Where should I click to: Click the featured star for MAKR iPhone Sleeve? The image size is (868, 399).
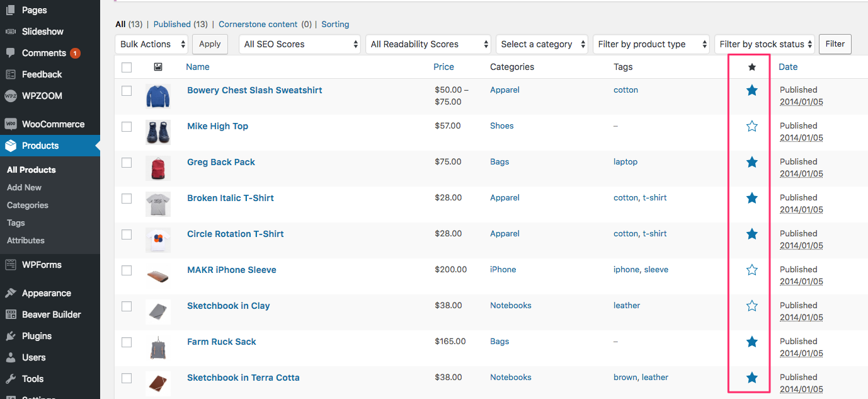point(751,270)
